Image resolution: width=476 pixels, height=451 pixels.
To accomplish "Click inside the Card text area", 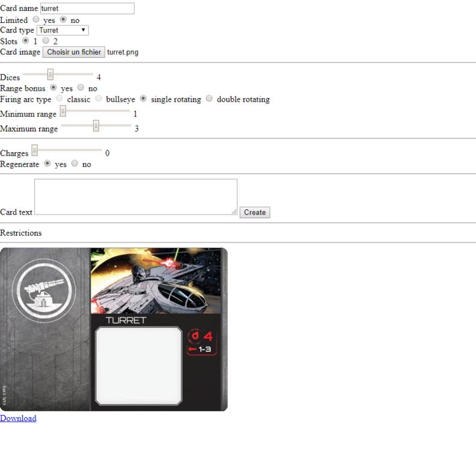I will [136, 197].
